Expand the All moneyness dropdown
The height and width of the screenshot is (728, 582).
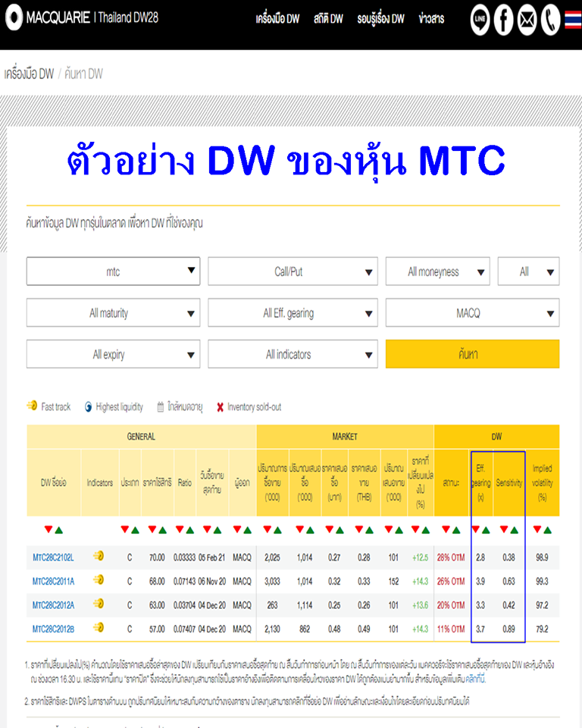(x=438, y=271)
